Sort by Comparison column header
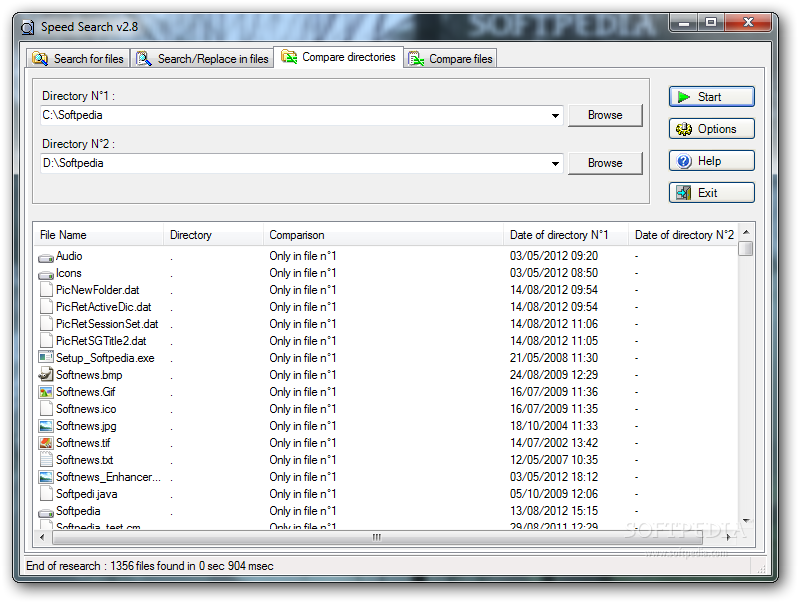 [x=383, y=235]
